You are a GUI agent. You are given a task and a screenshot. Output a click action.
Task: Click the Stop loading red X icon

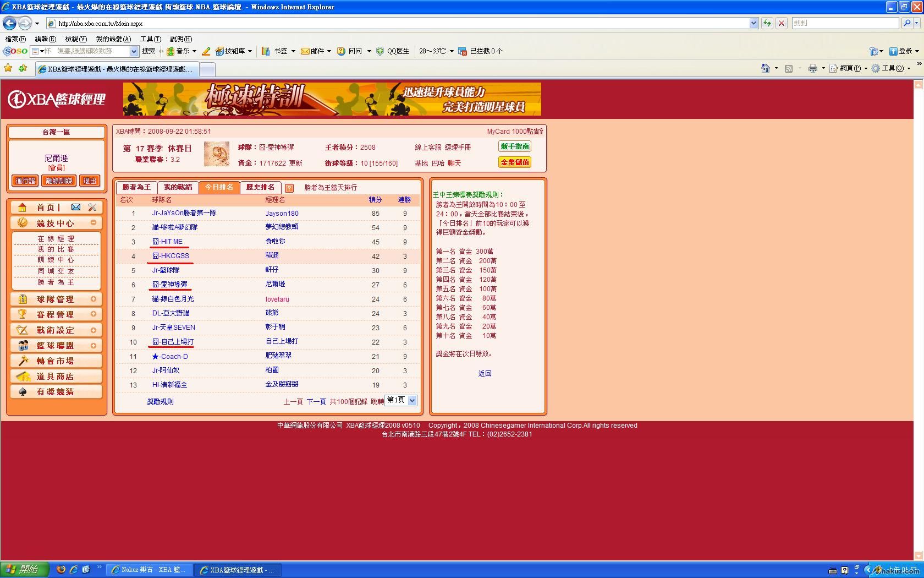pos(781,23)
